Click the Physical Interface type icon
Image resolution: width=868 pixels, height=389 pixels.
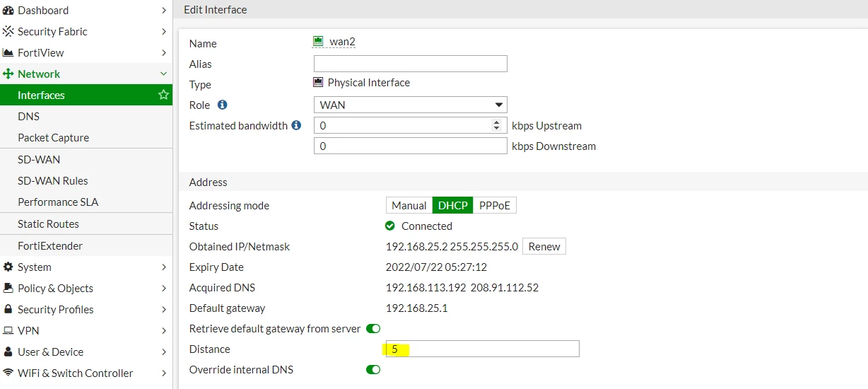318,83
